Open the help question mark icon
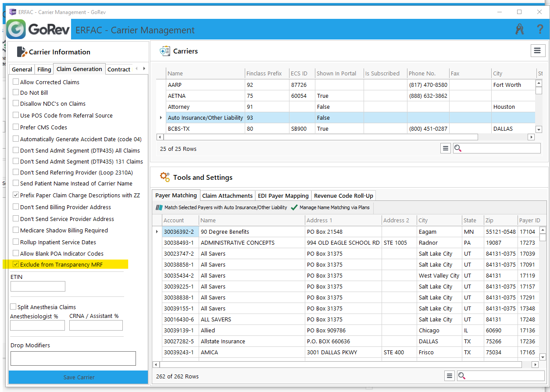This screenshot has width=550, height=392. click(540, 29)
